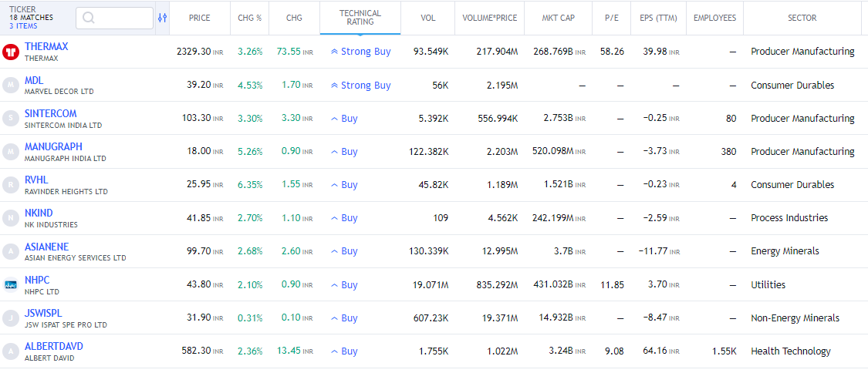868x373 pixels.
Task: Click the ALBERTDAVD placeholder logo icon
Action: [x=11, y=351]
